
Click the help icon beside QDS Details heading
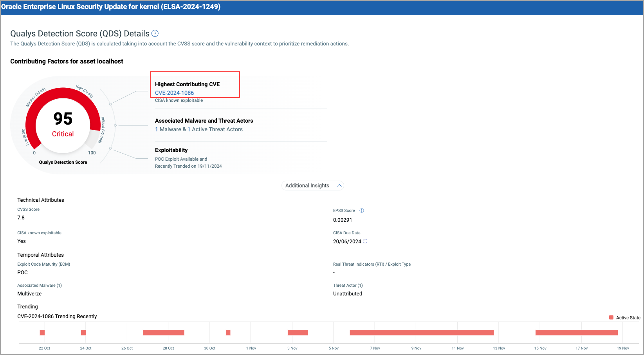click(x=155, y=34)
